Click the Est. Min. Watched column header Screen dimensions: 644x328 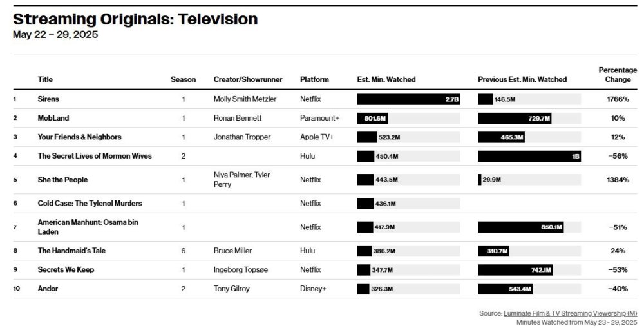click(386, 79)
